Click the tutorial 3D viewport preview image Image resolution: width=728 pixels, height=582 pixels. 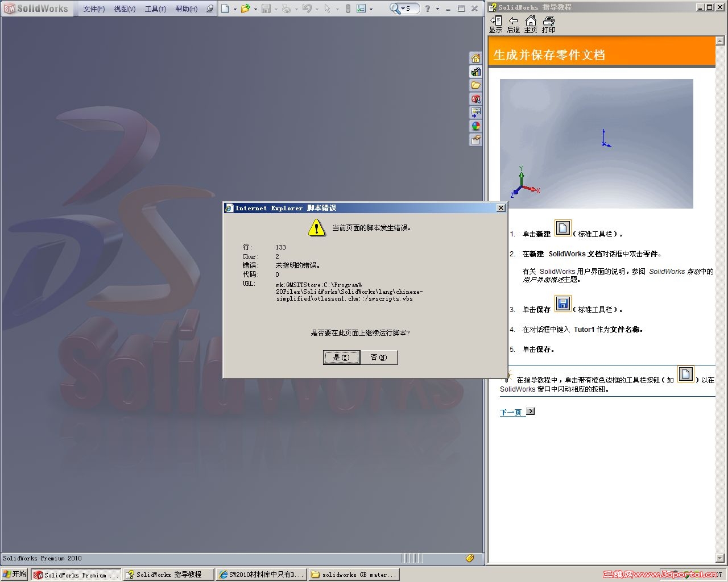597,144
